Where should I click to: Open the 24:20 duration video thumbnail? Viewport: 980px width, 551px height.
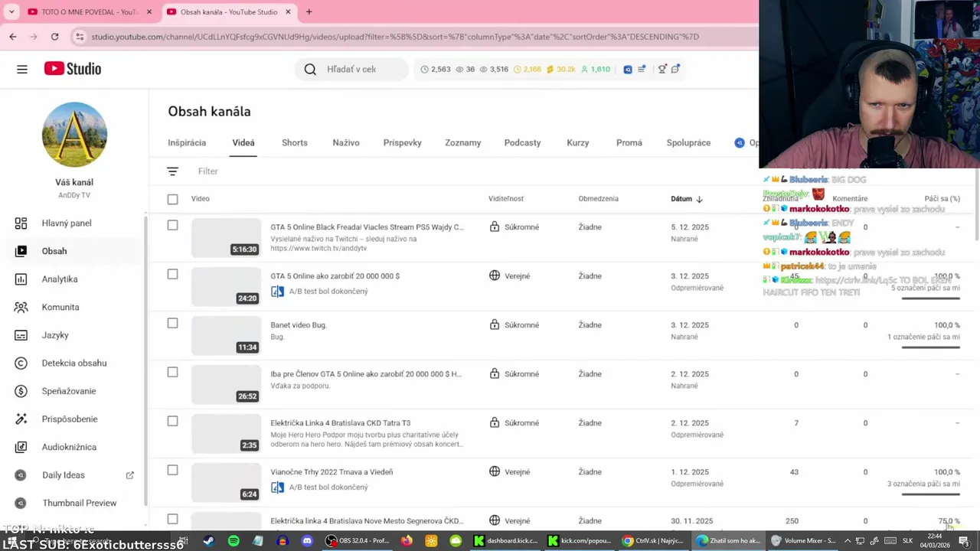[x=226, y=287]
